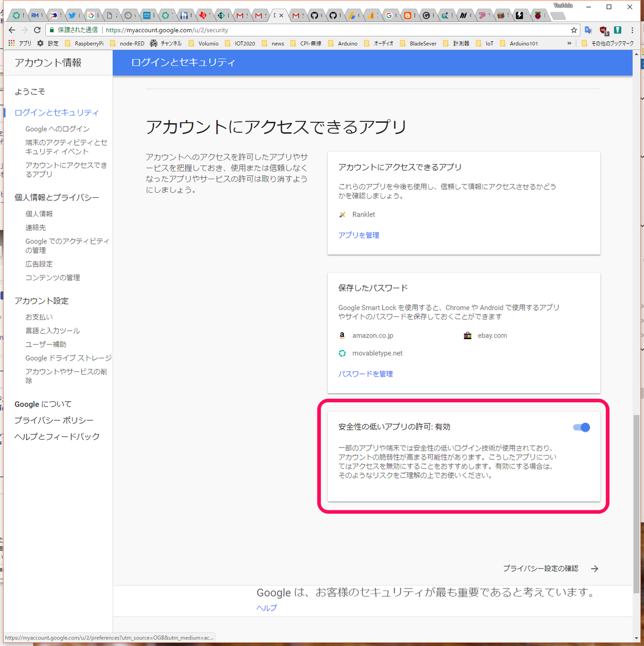Bookmark this page with the star icon
This screenshot has width=644, height=646.
point(574,30)
